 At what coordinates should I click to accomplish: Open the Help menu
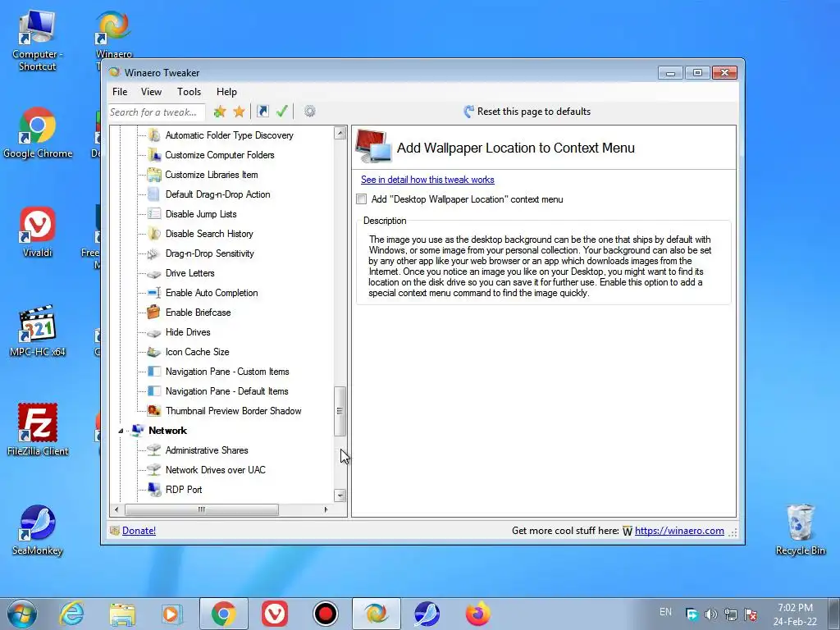(x=226, y=92)
